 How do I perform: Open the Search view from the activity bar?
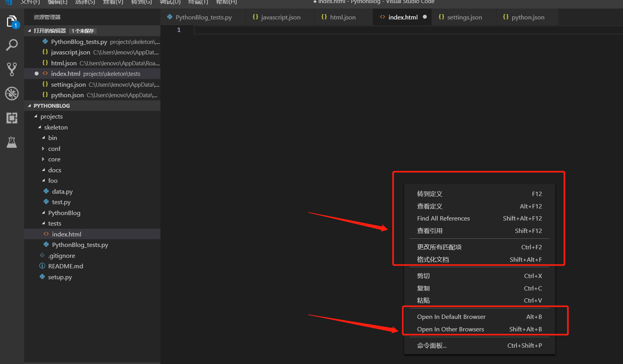[x=12, y=45]
